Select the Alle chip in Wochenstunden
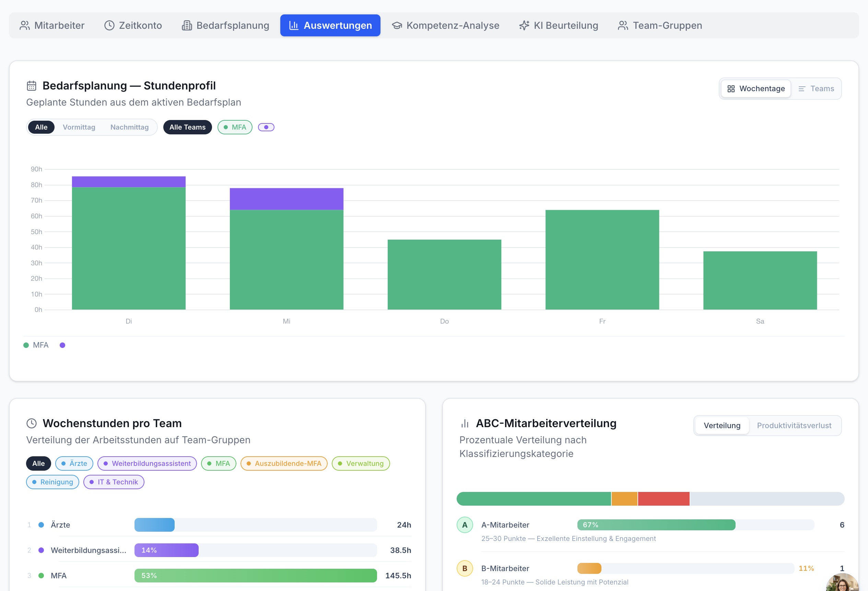 [x=38, y=463]
